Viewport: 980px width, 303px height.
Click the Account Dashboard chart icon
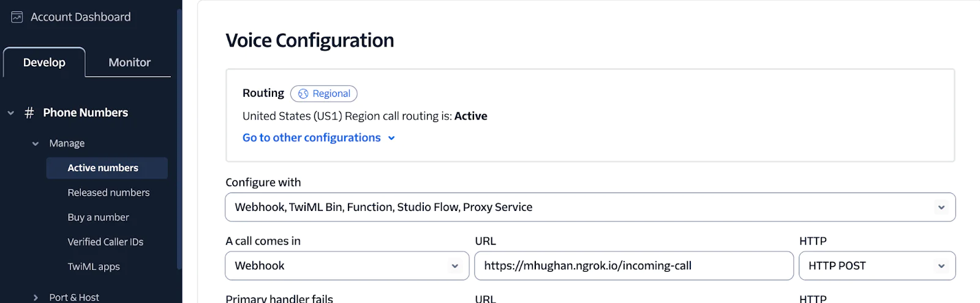(17, 17)
